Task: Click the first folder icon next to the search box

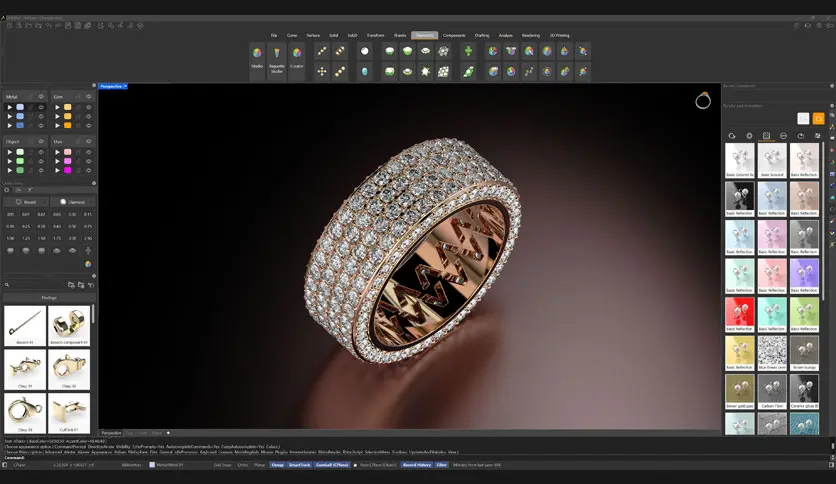Action: tap(71, 285)
